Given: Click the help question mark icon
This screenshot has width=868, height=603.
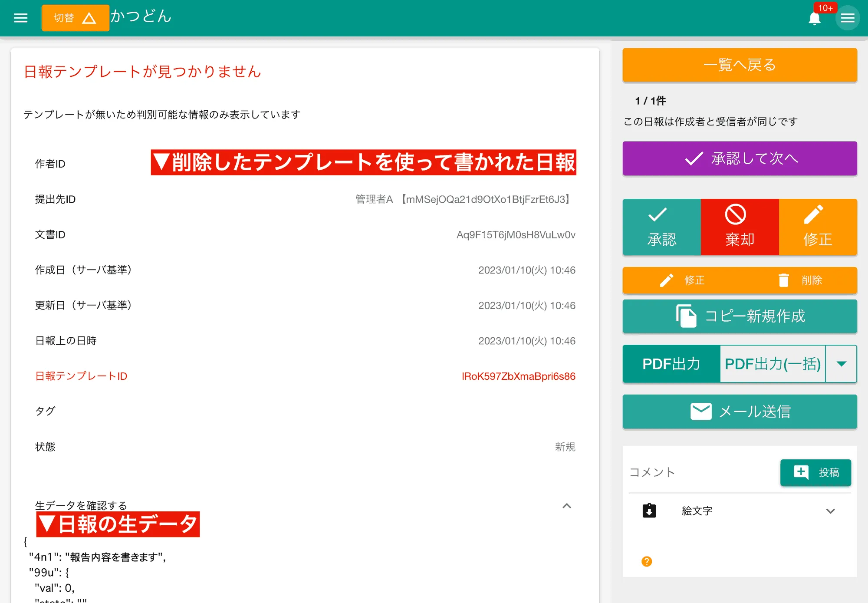Looking at the screenshot, I should [646, 561].
